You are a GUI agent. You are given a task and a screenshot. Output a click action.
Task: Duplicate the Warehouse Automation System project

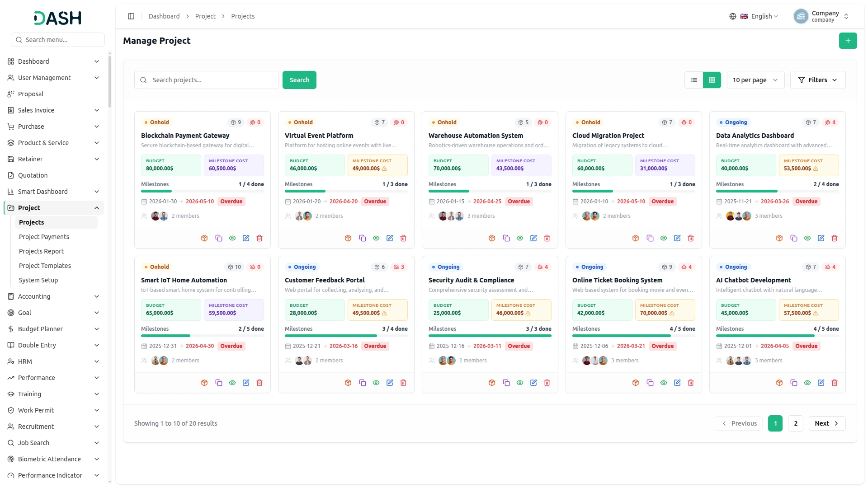pyautogui.click(x=506, y=238)
